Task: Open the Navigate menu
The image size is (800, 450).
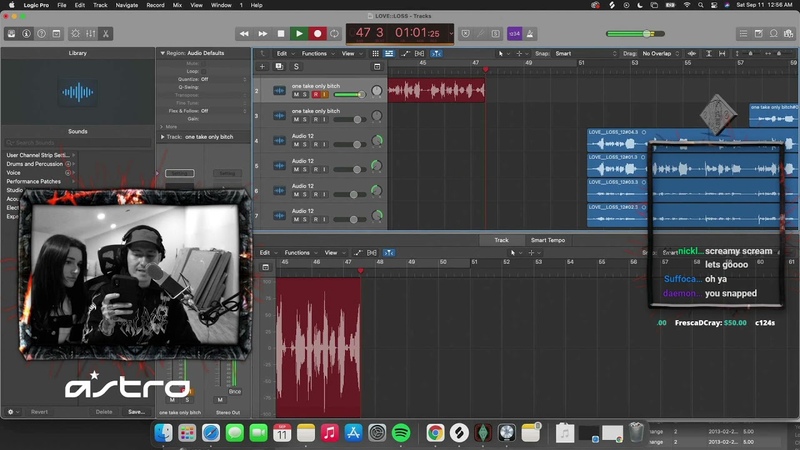Action: pos(127,5)
